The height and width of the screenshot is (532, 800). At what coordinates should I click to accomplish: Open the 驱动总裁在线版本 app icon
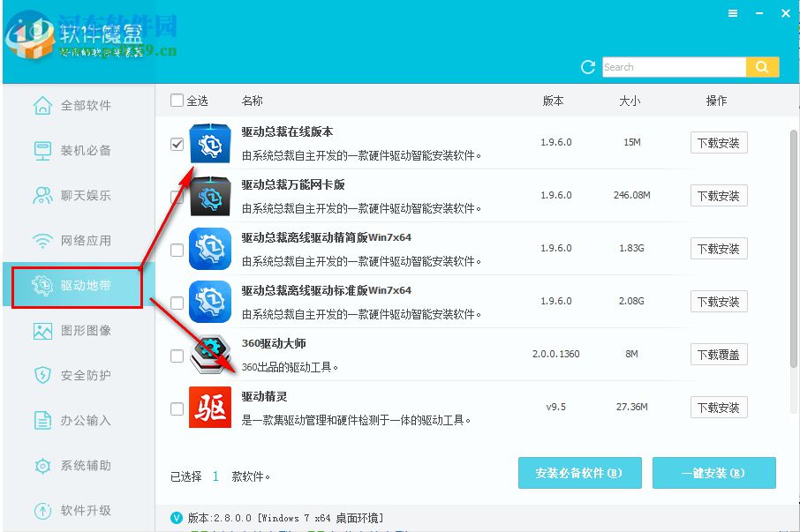coord(209,143)
